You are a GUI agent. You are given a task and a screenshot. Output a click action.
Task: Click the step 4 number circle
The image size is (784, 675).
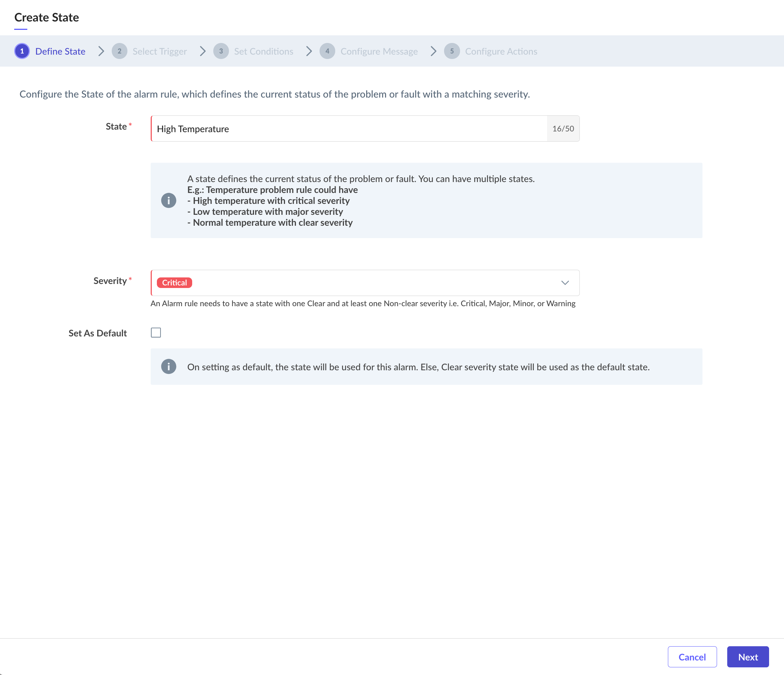coord(327,51)
